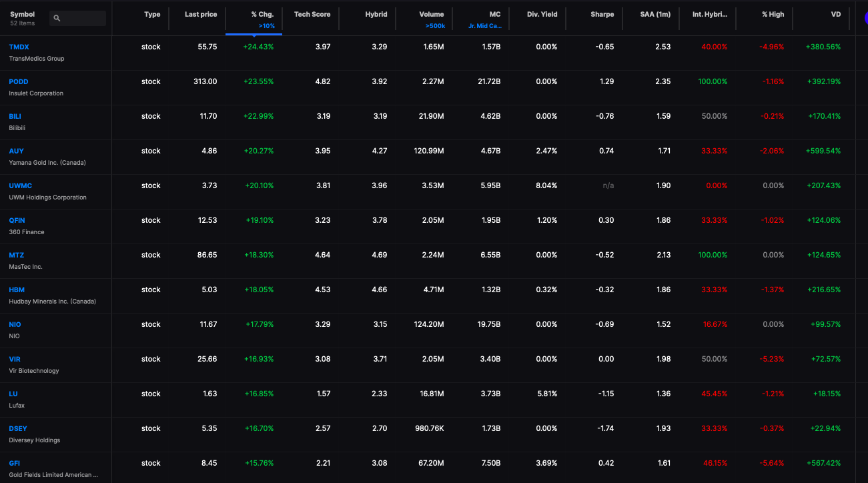Select the TransMedics Group company name
Viewport: 868px width, 483px height.
(37, 59)
